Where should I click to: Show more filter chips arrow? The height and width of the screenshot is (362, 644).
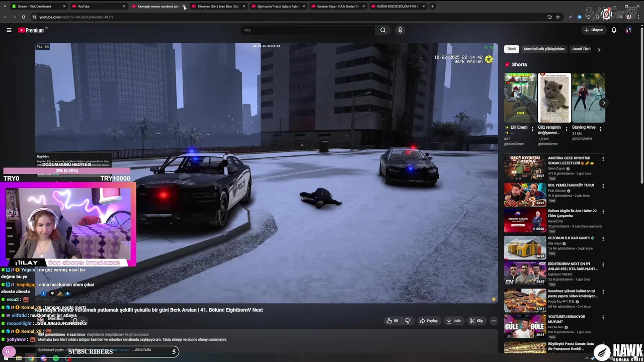pyautogui.click(x=599, y=49)
